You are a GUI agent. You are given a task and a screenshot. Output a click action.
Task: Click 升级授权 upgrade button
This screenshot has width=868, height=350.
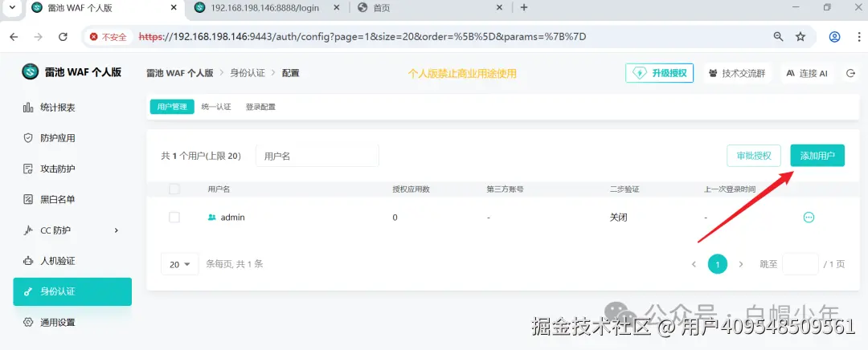pyautogui.click(x=659, y=73)
